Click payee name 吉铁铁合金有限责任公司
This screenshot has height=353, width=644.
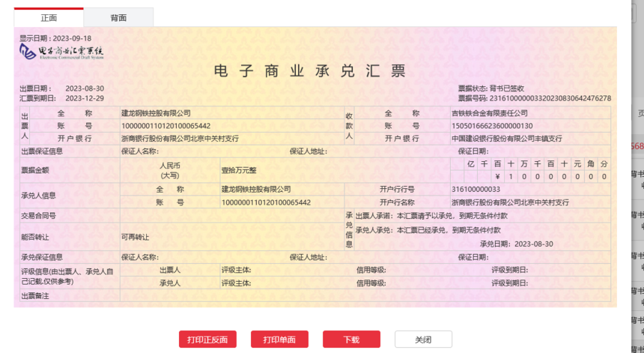tap(490, 113)
